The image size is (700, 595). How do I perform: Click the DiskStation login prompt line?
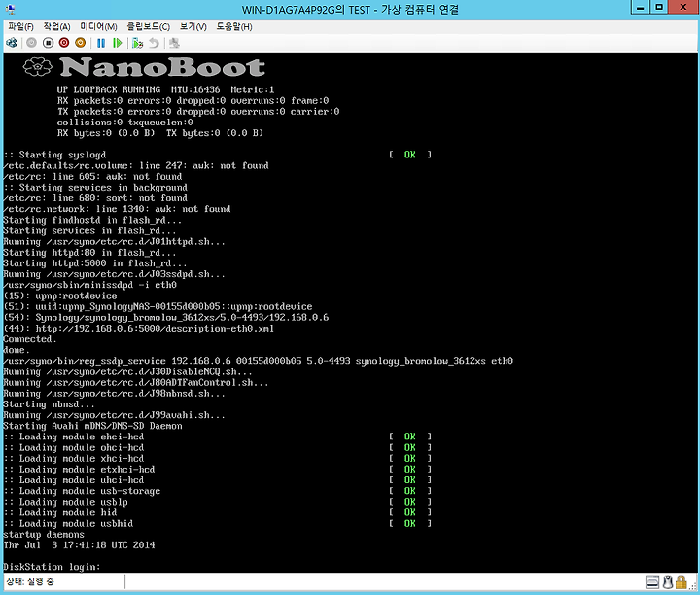point(52,567)
